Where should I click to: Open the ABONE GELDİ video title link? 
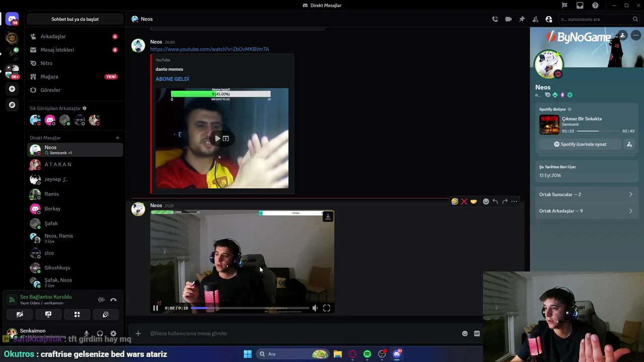[x=172, y=79]
